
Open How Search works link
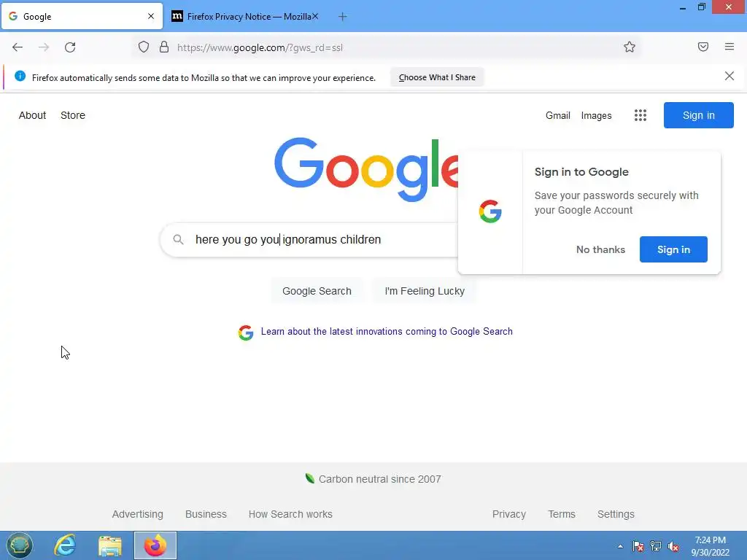(x=290, y=514)
